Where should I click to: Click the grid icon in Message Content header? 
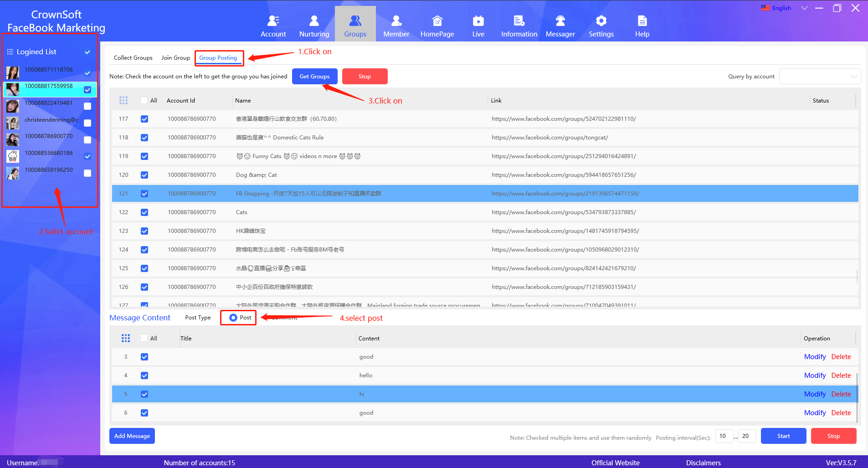(x=126, y=338)
